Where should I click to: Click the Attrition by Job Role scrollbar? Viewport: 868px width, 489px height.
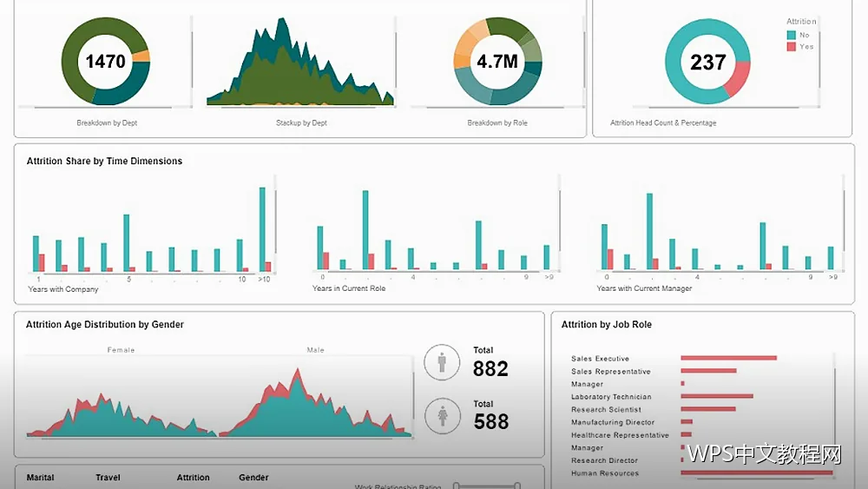(834, 413)
